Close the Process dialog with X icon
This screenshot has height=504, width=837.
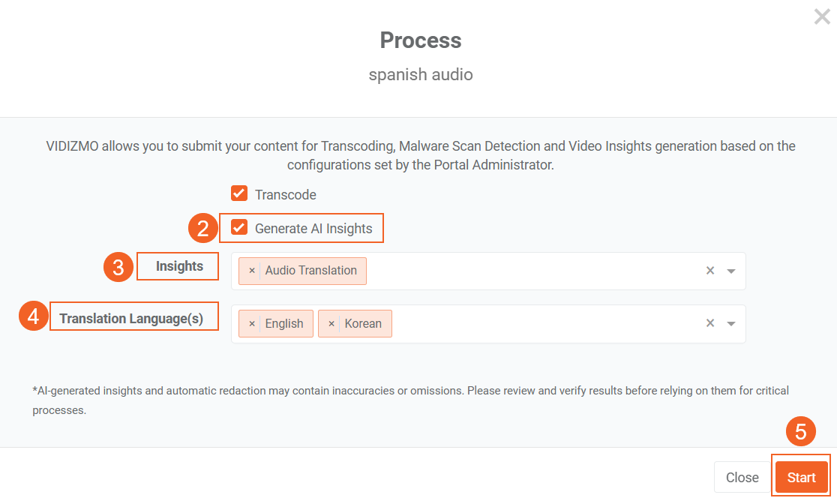pos(822,16)
